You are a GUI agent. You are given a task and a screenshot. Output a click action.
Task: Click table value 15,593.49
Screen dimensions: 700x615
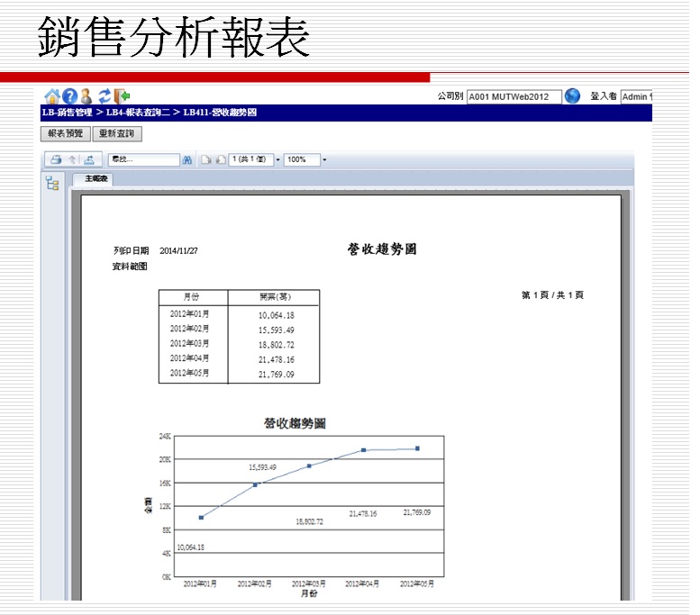pos(277,330)
